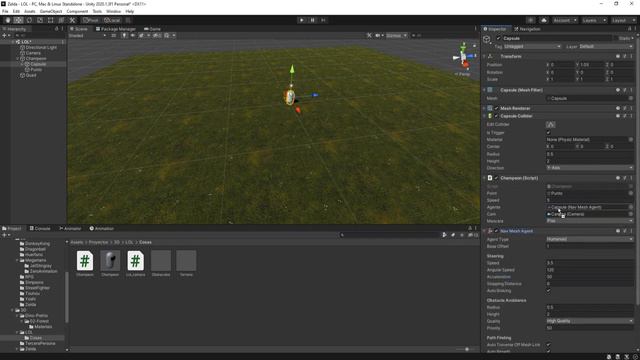Toggle Auto Traverse Off Mesh Link checkbox

pyautogui.click(x=549, y=345)
